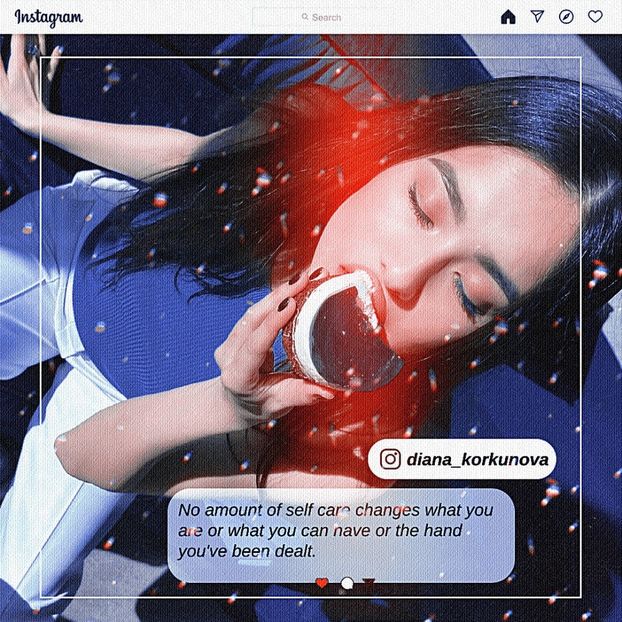Click the red heart below the caption
This screenshot has width=622, height=622.
click(x=322, y=582)
